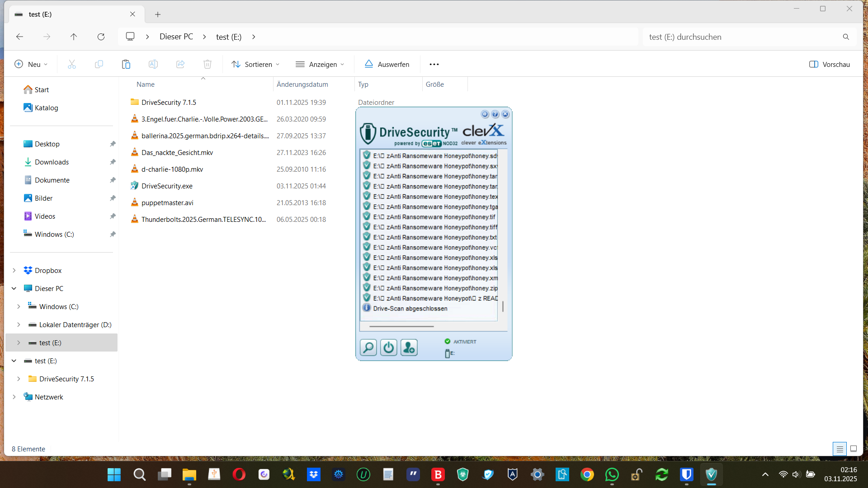
Task: Switch to large thumbnails view mode
Action: [x=854, y=449]
